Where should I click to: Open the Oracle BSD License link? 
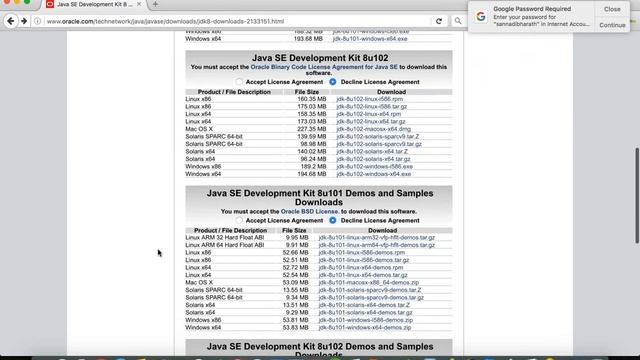(310, 211)
